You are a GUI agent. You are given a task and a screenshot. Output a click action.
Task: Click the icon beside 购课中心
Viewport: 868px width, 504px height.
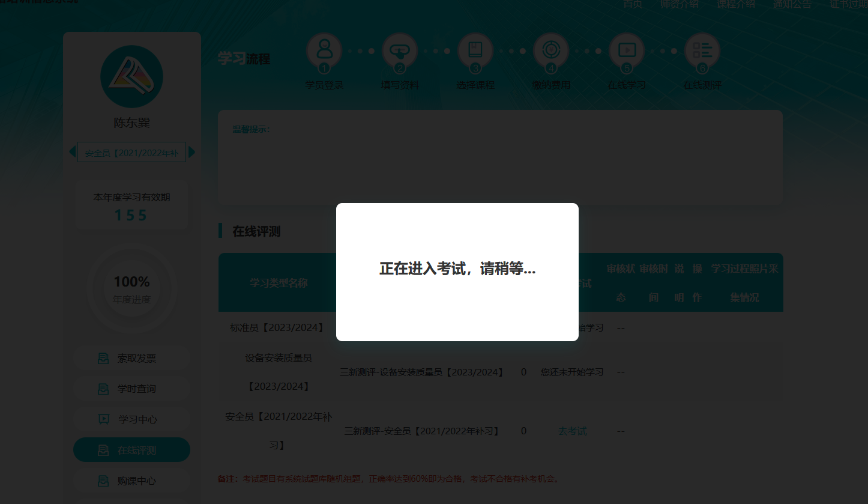coord(103,481)
